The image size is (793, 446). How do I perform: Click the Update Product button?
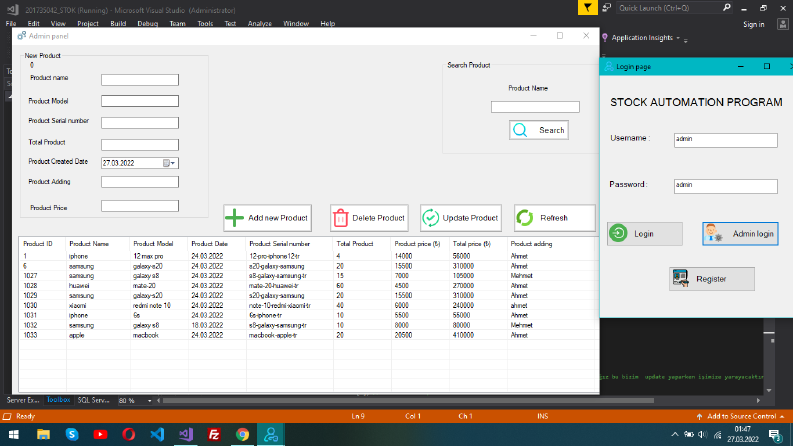click(x=461, y=218)
